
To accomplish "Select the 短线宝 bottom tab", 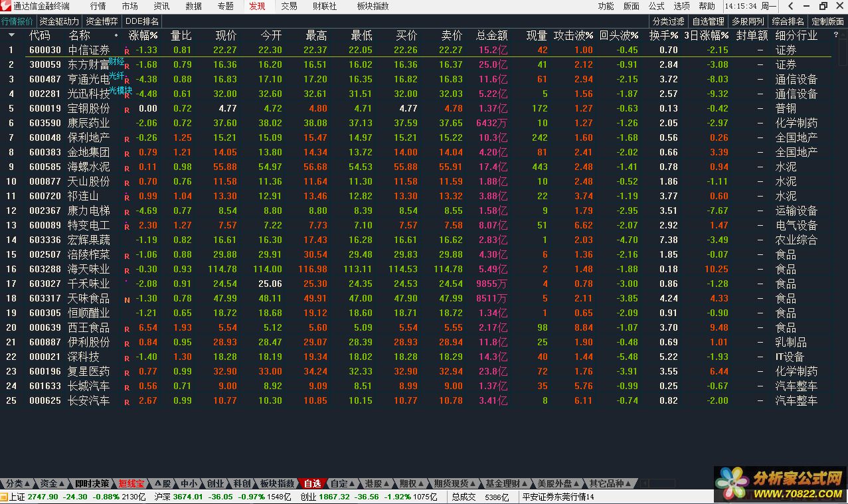I will (131, 483).
